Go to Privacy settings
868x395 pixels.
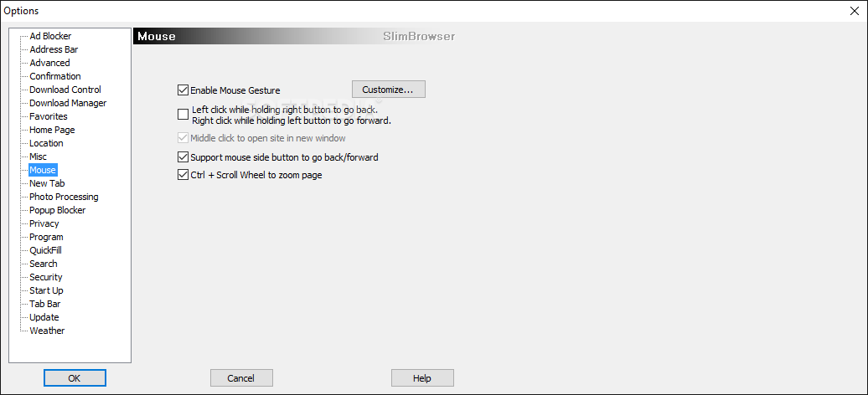pyautogui.click(x=44, y=223)
